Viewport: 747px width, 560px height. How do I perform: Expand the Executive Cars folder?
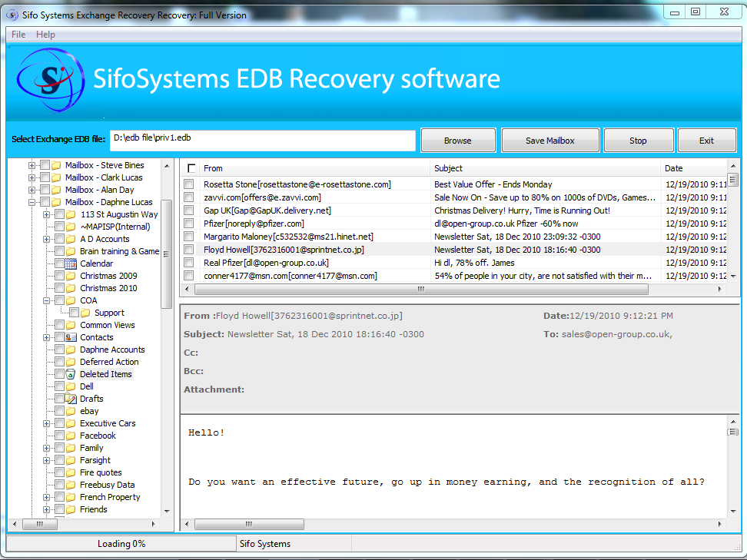45,423
